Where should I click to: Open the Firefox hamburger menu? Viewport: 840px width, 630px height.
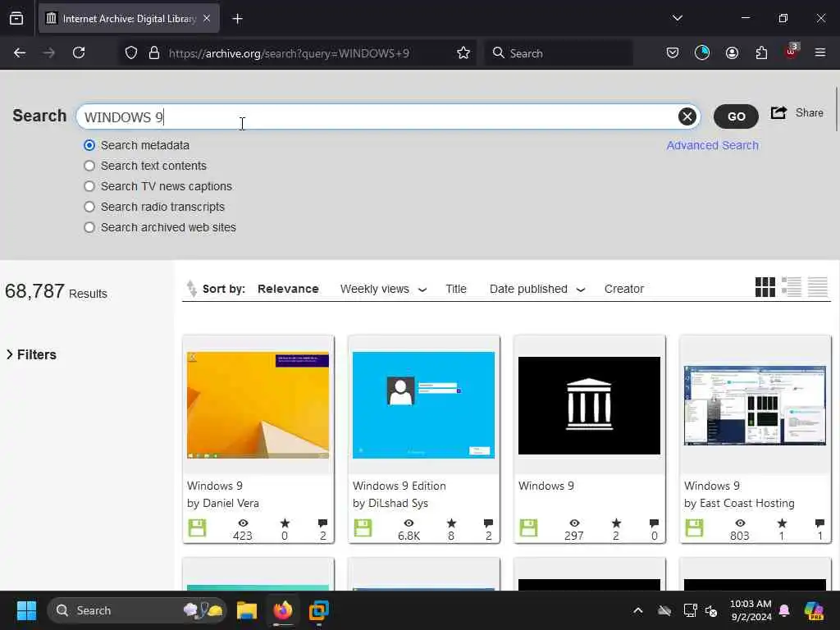pos(820,52)
